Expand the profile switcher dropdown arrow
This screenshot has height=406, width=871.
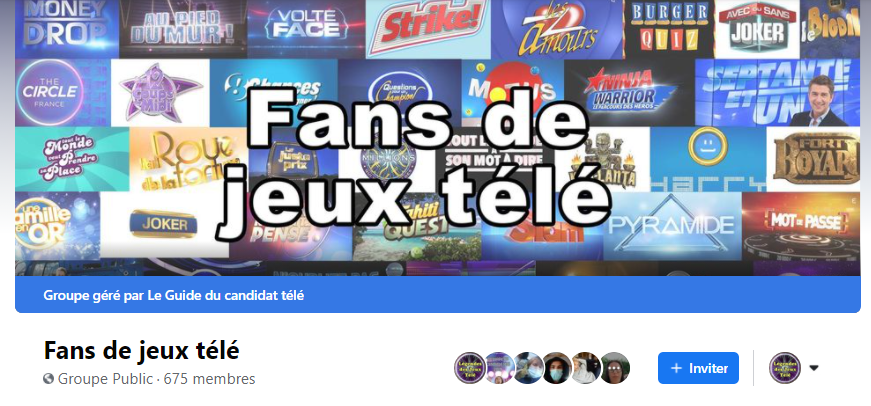point(814,368)
